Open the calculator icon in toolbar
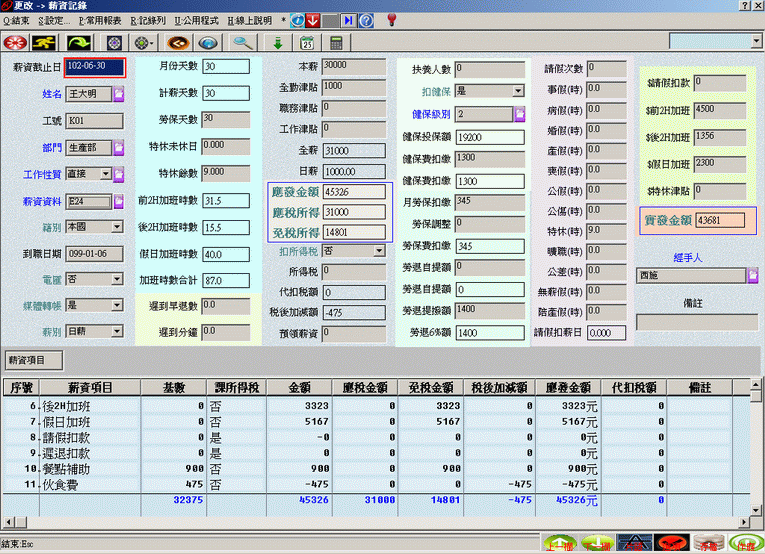This screenshot has width=765, height=554. coord(336,43)
